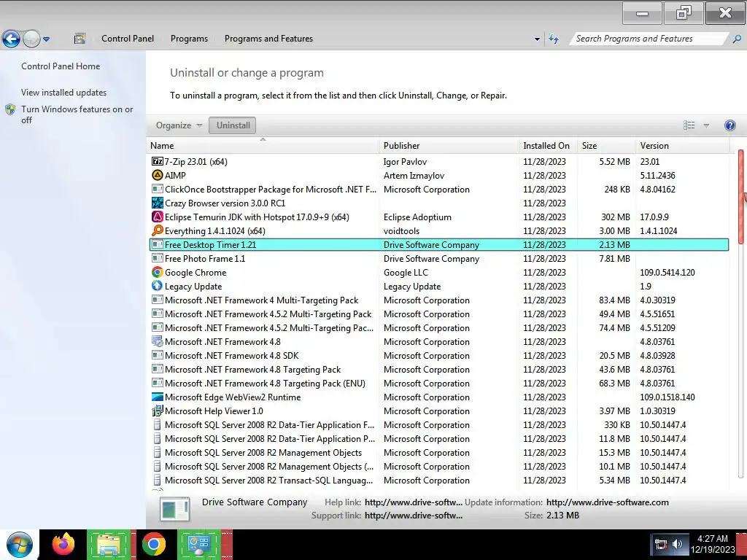747x560 pixels.
Task: Sort by the Size column header
Action: pos(606,146)
